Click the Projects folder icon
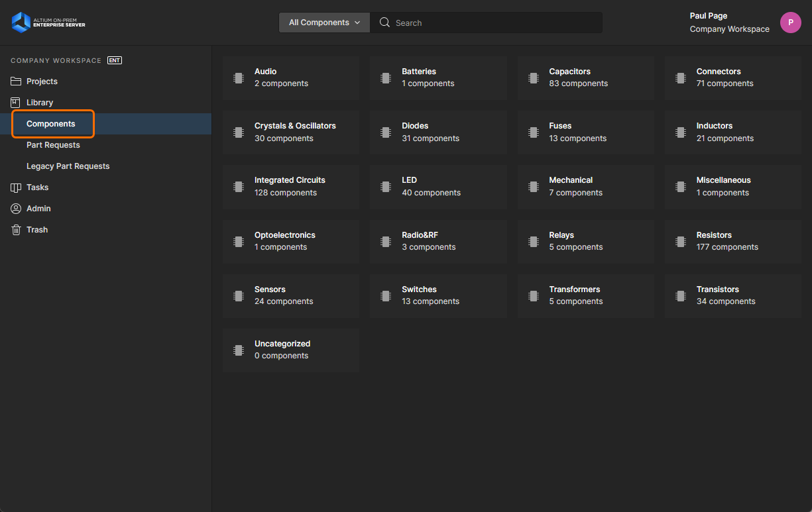Screen dimensions: 812x512 tap(16, 81)
